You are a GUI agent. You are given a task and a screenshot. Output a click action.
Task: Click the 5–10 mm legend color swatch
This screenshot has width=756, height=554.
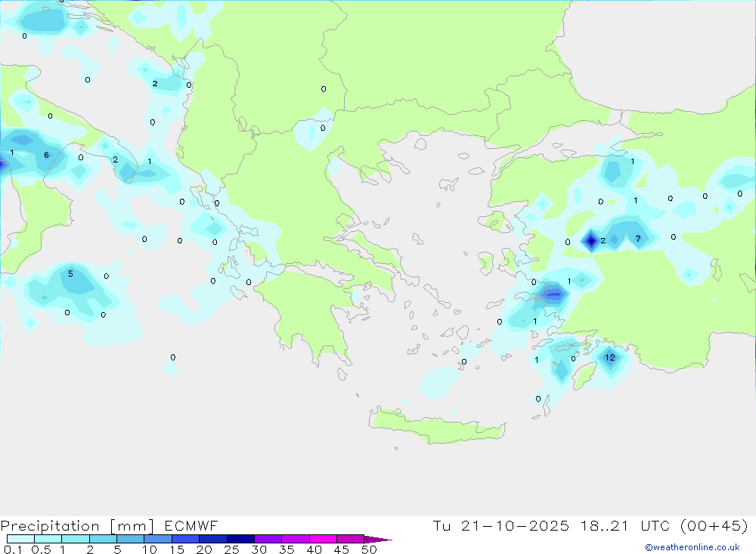pos(130,539)
